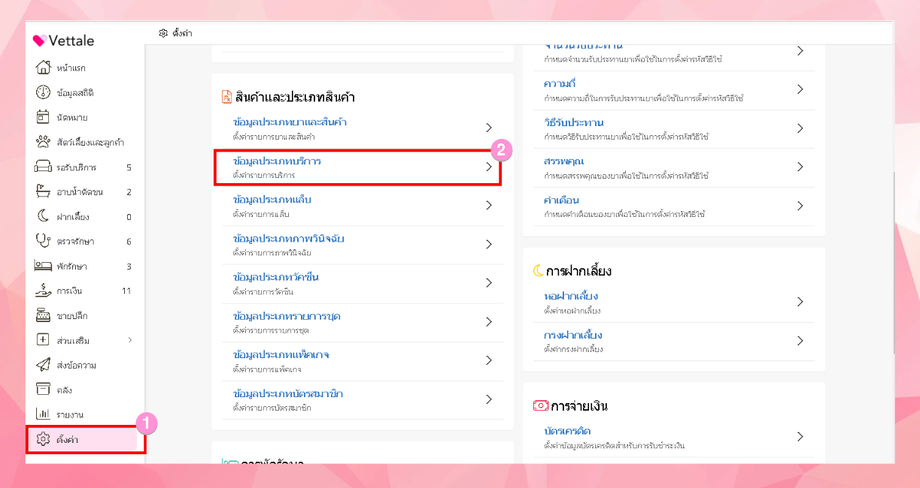Screen dimensions: 920x488
Task: Open the ข้อมูลประเภทยาและสินค้า link
Action: [290, 122]
